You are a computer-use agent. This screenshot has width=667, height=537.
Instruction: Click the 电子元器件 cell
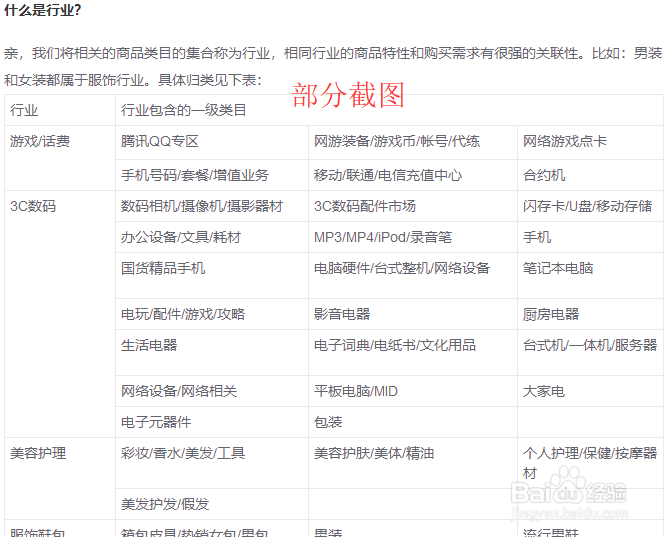click(212, 422)
